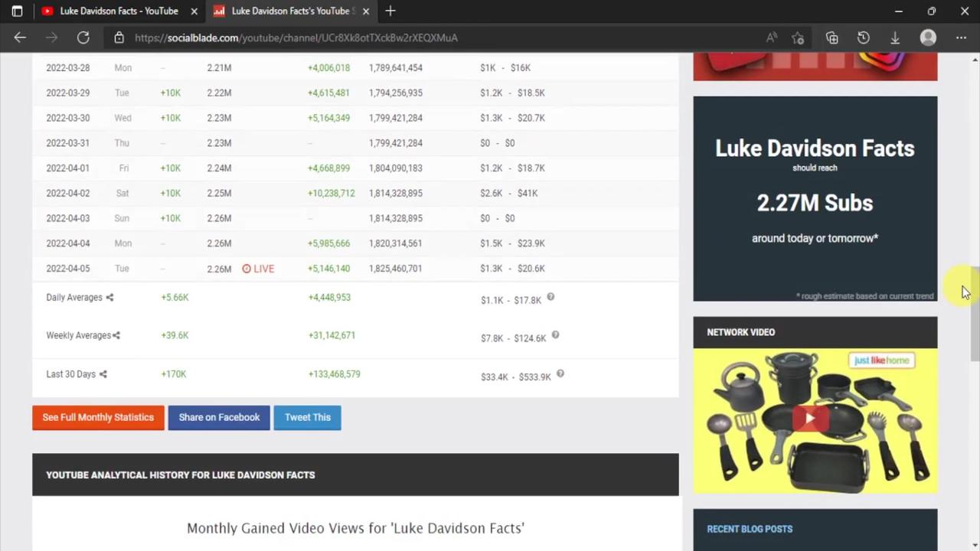Open browser History icon
The width and height of the screenshot is (980, 551).
(x=864, y=37)
